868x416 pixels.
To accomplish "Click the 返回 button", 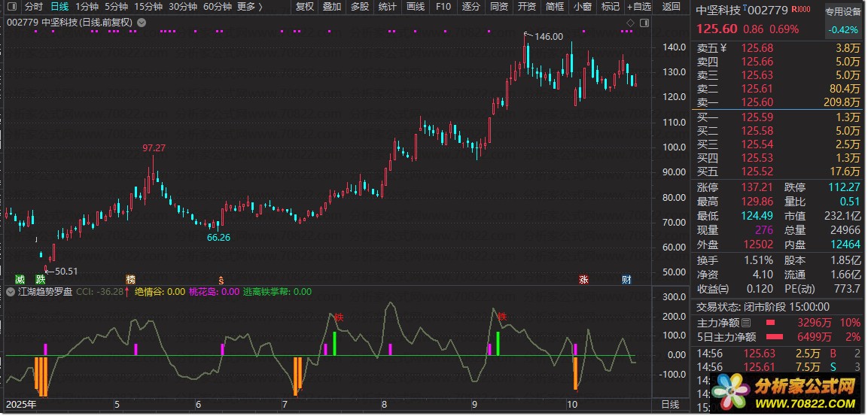I will 671,7.
